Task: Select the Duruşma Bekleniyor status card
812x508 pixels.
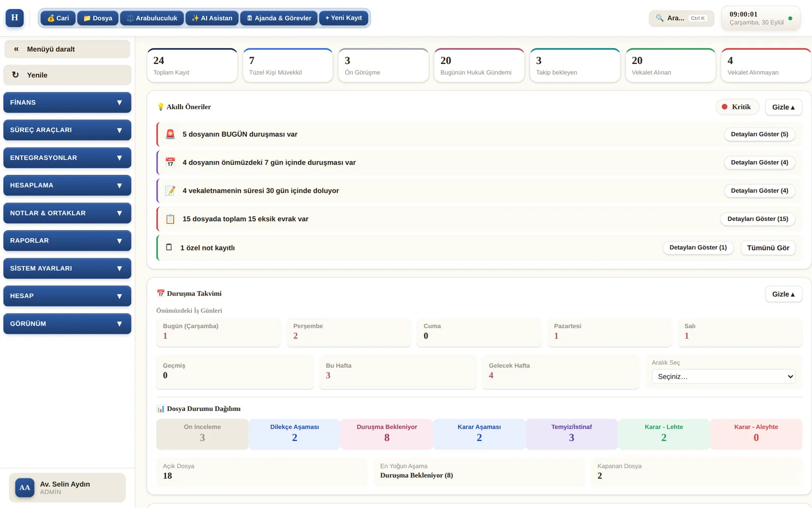Action: (387, 434)
